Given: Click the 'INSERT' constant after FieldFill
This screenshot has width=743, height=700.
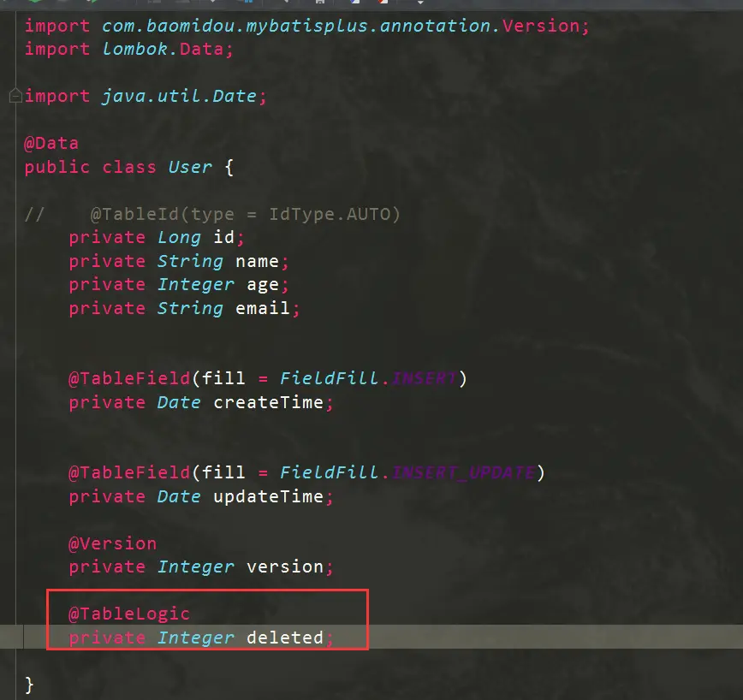Looking at the screenshot, I should tap(425, 378).
